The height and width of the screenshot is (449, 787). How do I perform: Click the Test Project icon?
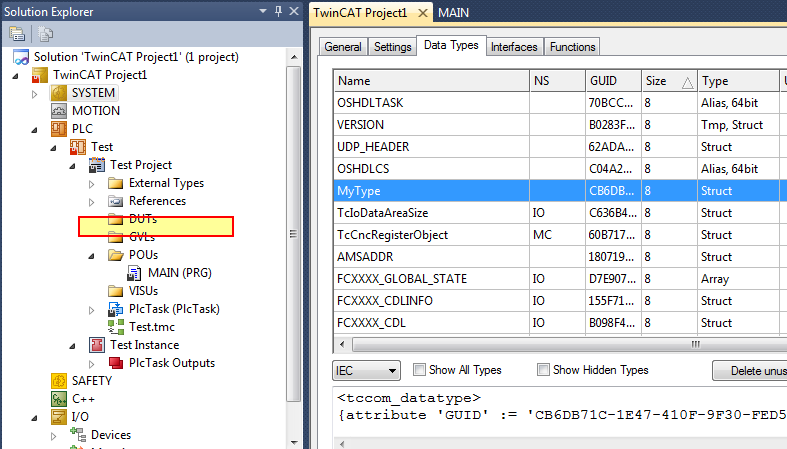96,165
